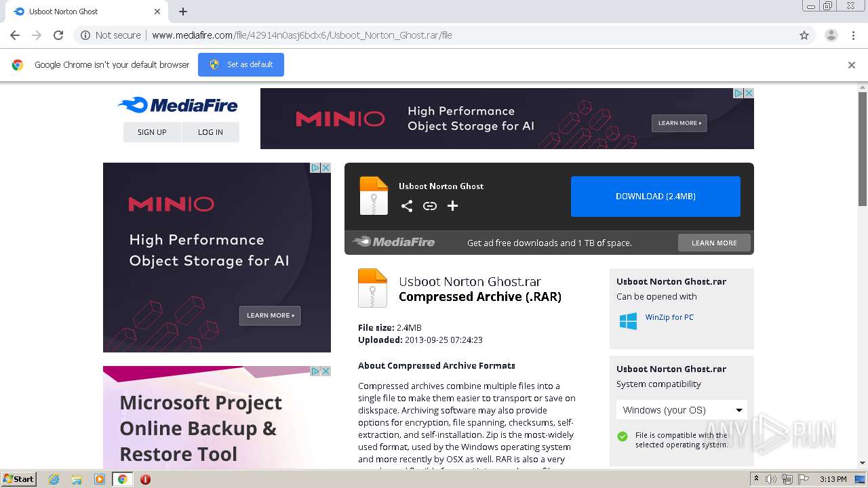This screenshot has width=868, height=488.
Task: Click the large archive icon beside file name
Action: [x=372, y=288]
